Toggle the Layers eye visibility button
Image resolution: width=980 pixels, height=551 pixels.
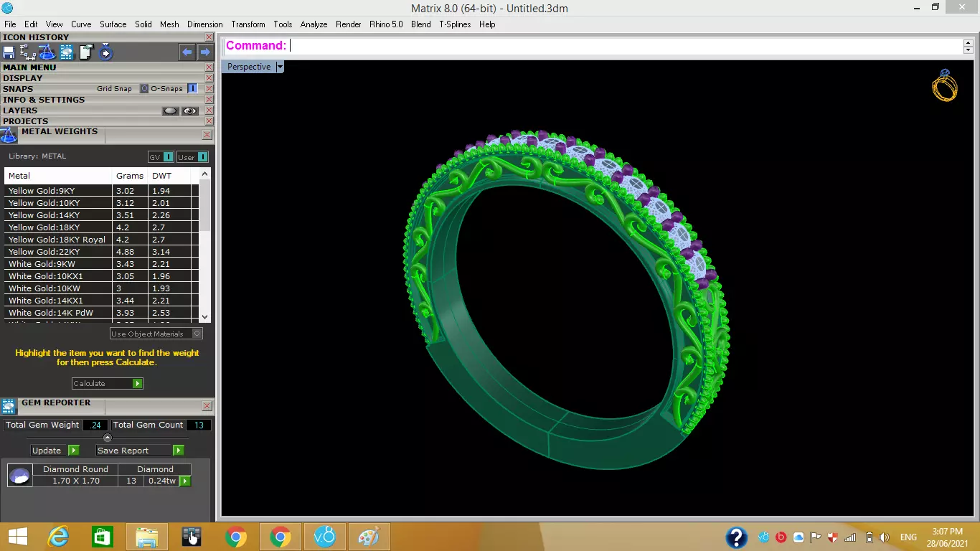189,111
